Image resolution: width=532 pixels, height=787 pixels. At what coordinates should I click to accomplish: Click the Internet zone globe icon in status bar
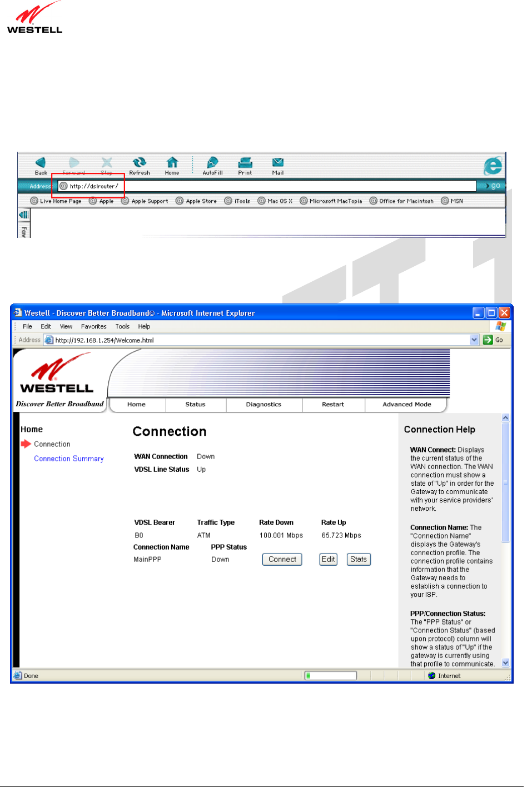pos(432,676)
